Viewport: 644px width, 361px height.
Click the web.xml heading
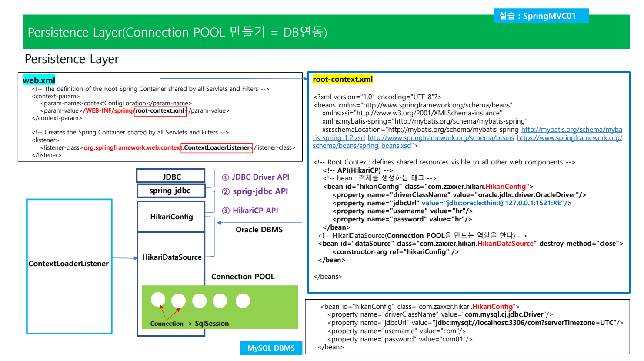pyautogui.click(x=39, y=80)
